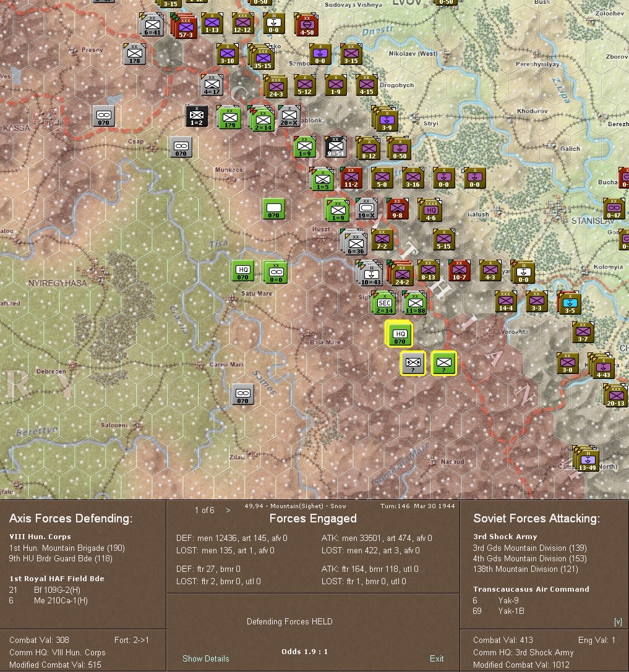Click Exit to close the combat report

(x=437, y=659)
